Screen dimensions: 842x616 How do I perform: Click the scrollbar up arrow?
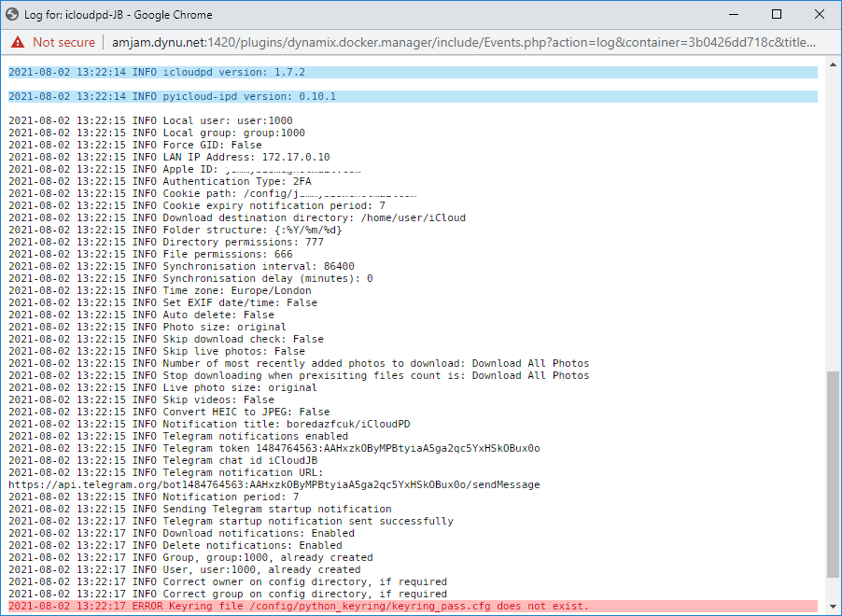[833, 64]
